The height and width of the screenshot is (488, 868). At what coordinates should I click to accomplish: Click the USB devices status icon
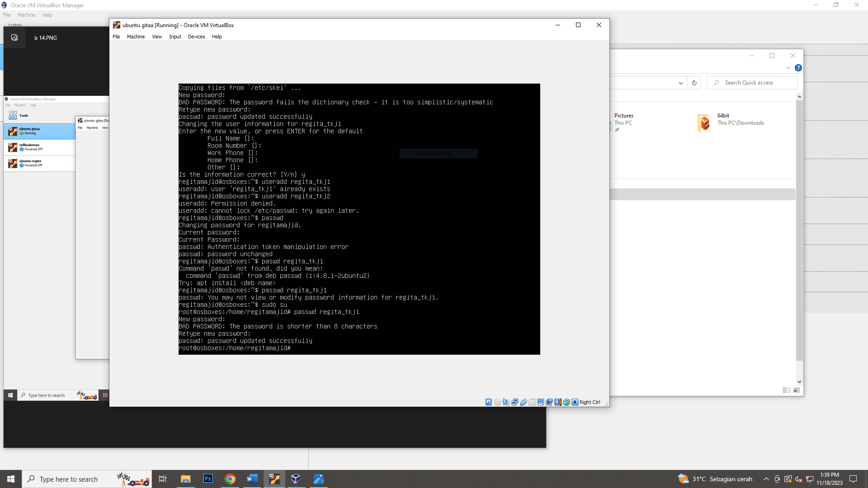[524, 402]
